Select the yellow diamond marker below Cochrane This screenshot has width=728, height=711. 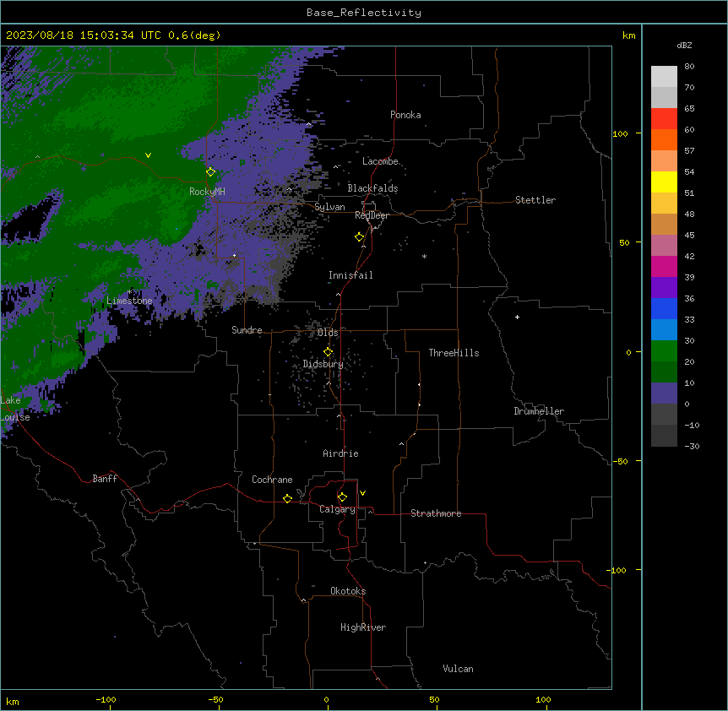(x=287, y=498)
